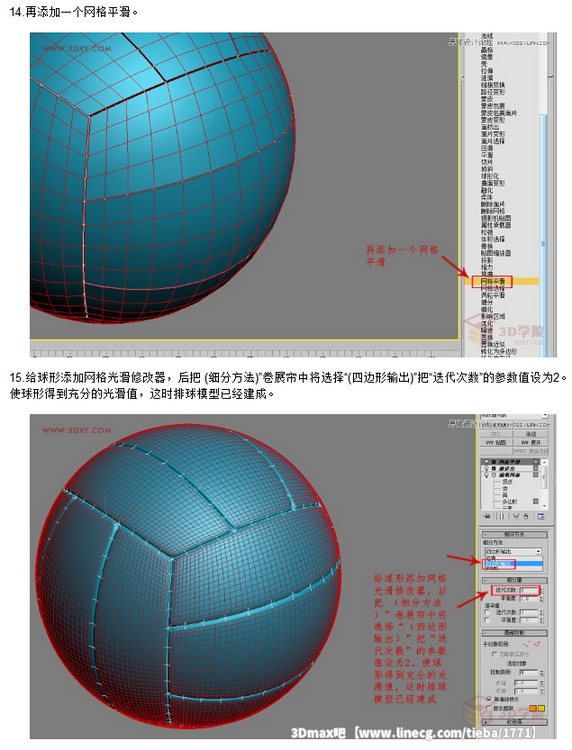Collapse the 细分方法 rollout
Image resolution: width=572 pixels, height=750 pixels.
[515, 535]
